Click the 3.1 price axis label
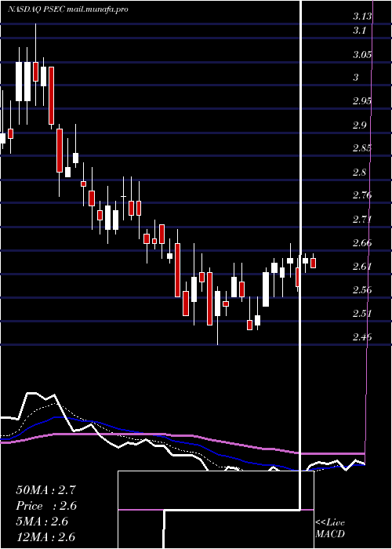Image resolution: width=392 pixels, height=549 pixels. pos(359,31)
